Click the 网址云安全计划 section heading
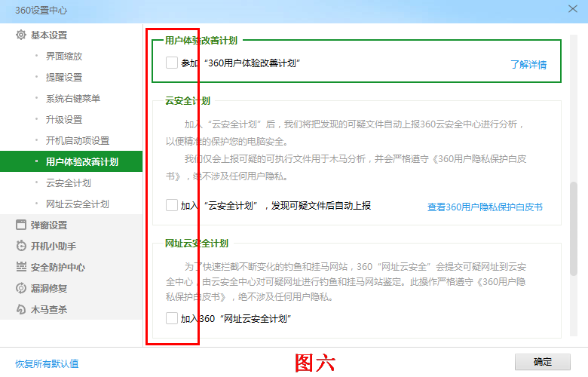The width and height of the screenshot is (588, 377). pos(197,243)
